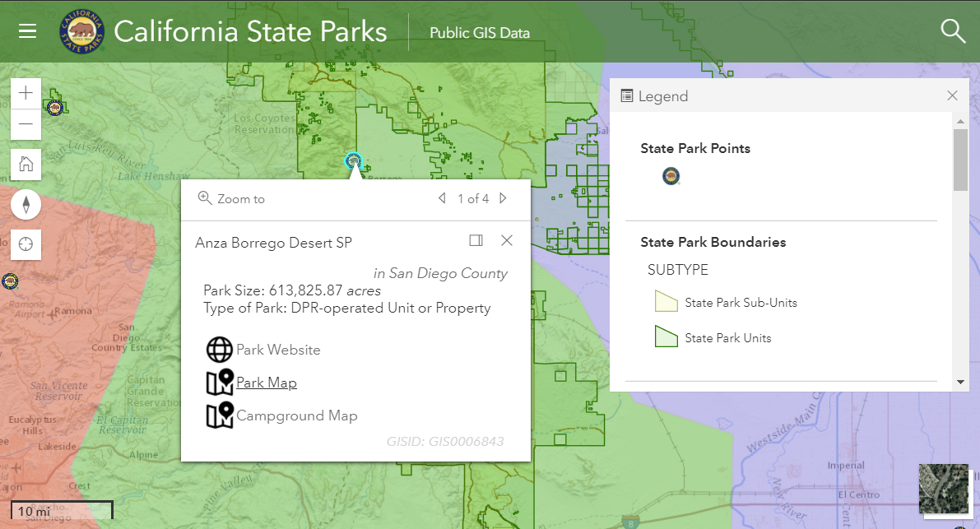The image size is (980, 529).
Task: Show previous feature in popup
Action: click(x=442, y=198)
